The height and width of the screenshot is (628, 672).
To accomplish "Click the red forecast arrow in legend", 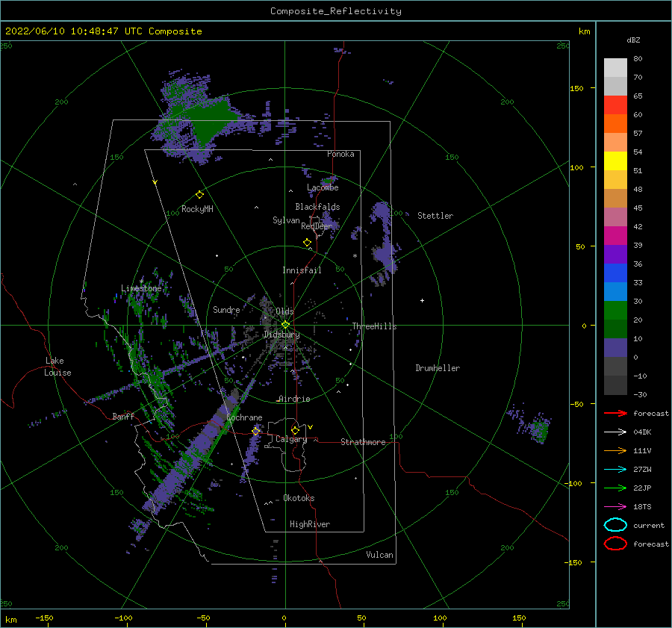I will click(x=615, y=413).
